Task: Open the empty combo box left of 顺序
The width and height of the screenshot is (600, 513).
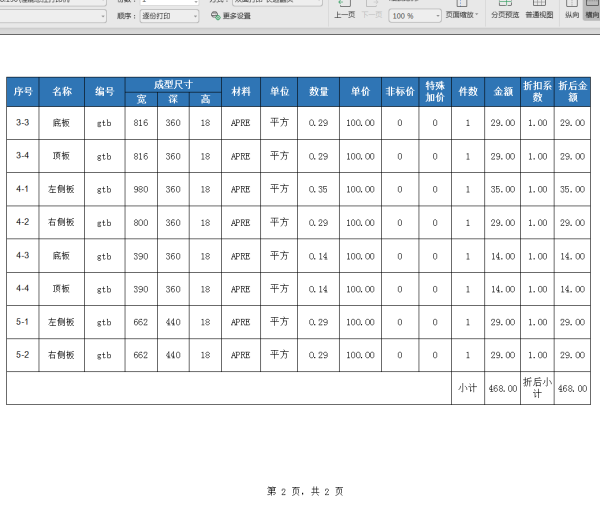Action: click(x=53, y=16)
